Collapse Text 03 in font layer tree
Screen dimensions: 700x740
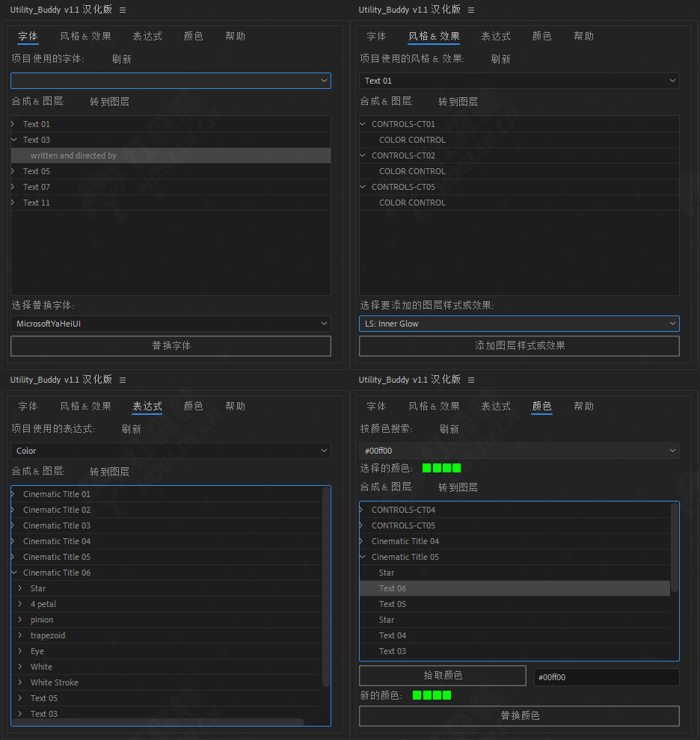[13, 140]
